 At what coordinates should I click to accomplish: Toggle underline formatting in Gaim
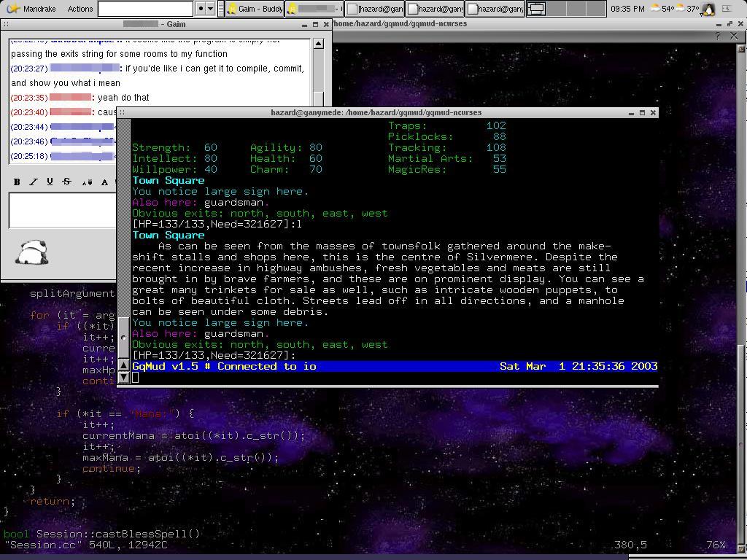pyautogui.click(x=50, y=182)
